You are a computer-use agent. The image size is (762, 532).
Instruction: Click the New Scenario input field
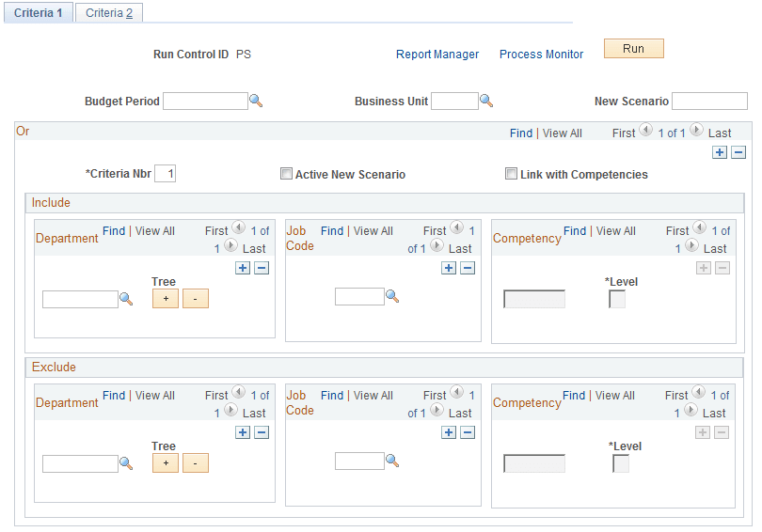click(709, 102)
